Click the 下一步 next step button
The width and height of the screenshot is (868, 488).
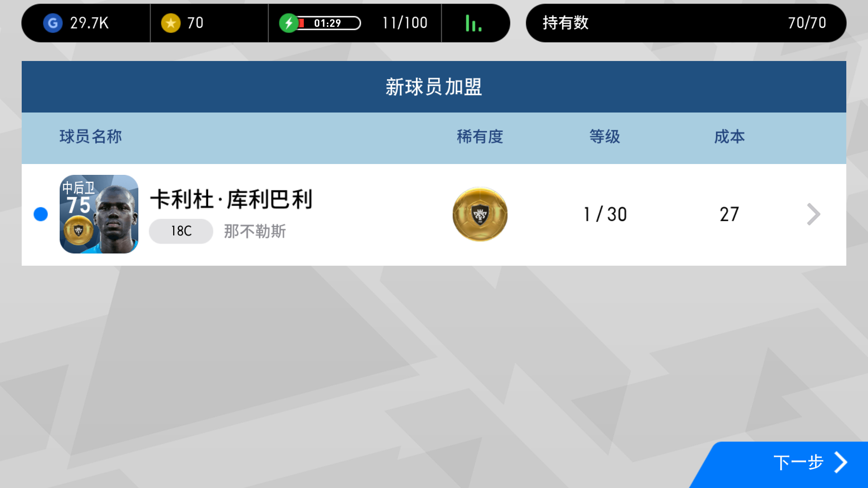click(779, 465)
